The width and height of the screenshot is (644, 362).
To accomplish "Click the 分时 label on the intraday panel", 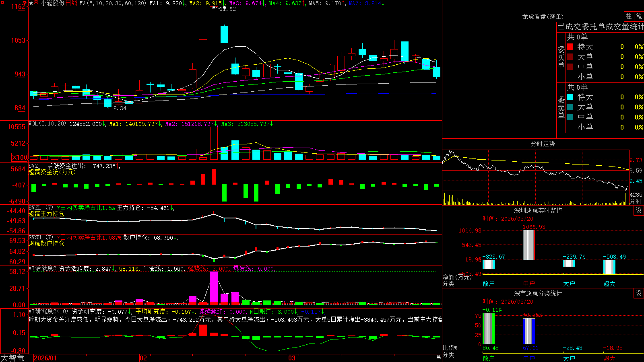I will [x=636, y=202].
